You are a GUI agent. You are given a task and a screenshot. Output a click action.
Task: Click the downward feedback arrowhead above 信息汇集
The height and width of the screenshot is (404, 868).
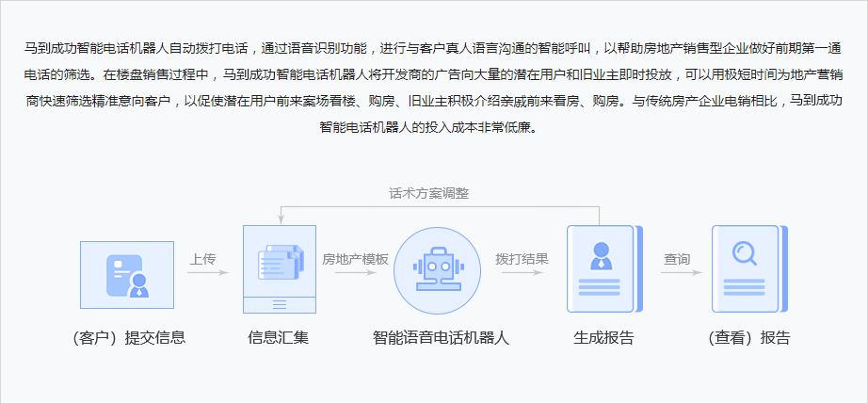(x=280, y=220)
